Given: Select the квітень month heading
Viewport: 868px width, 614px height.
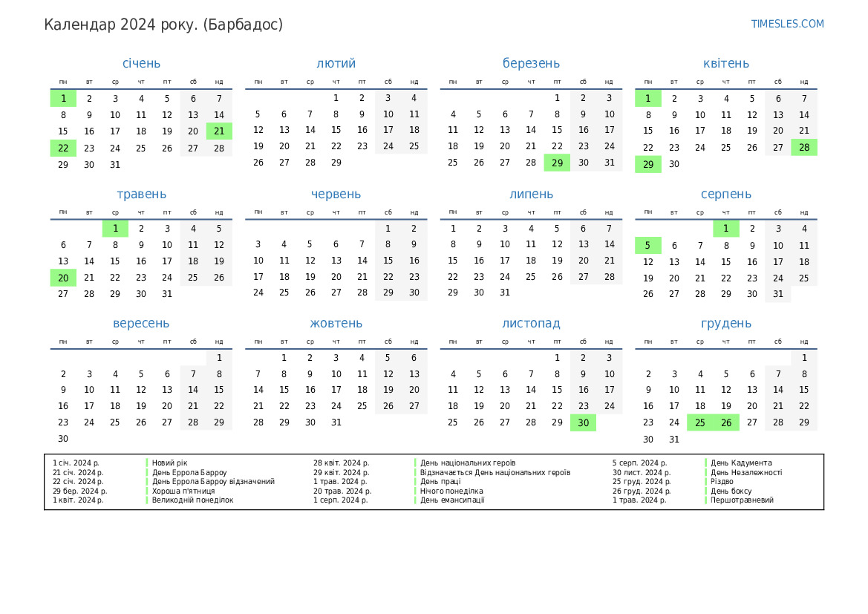Looking at the screenshot, I should [725, 64].
